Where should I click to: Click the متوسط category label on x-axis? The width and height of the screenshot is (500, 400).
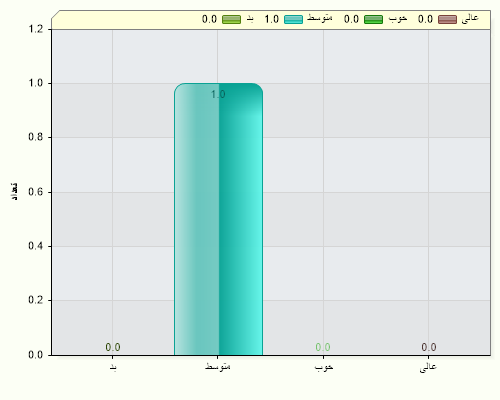pyautogui.click(x=218, y=366)
